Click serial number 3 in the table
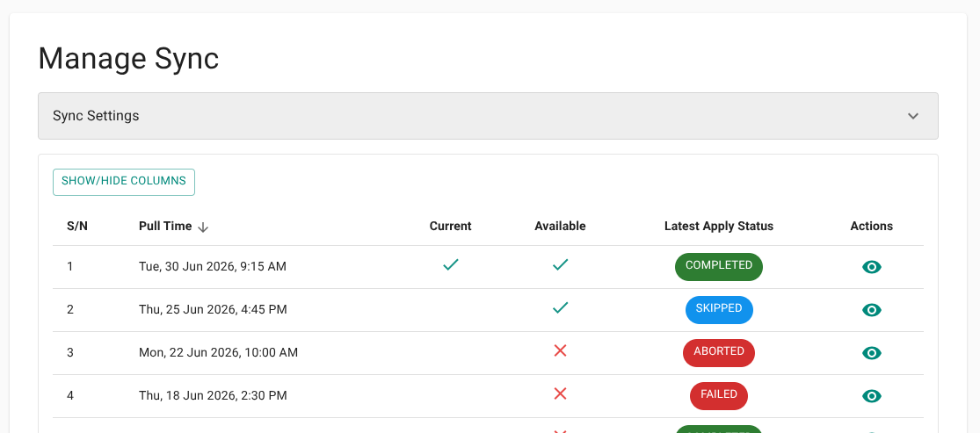Image resolution: width=980 pixels, height=433 pixels. (70, 353)
